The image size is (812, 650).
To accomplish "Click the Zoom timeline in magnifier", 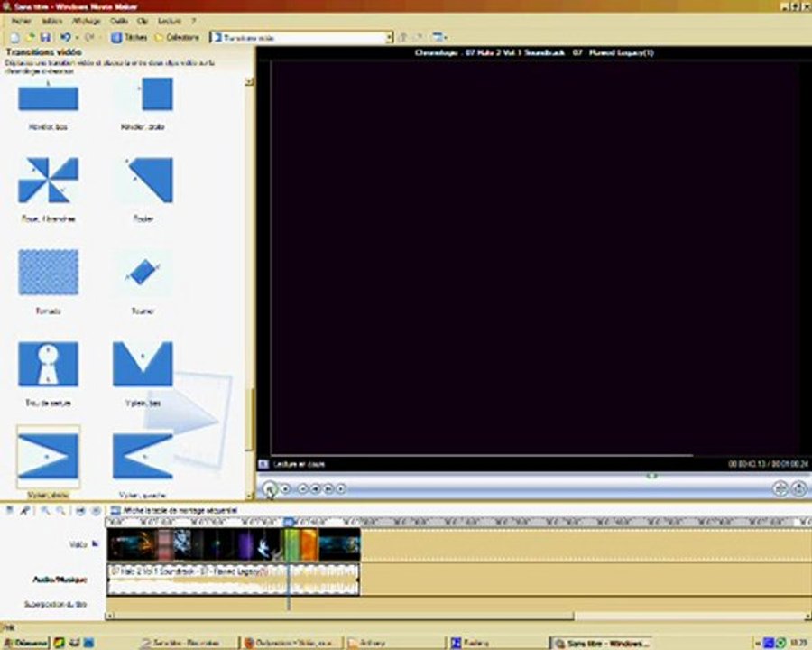I will tap(46, 511).
